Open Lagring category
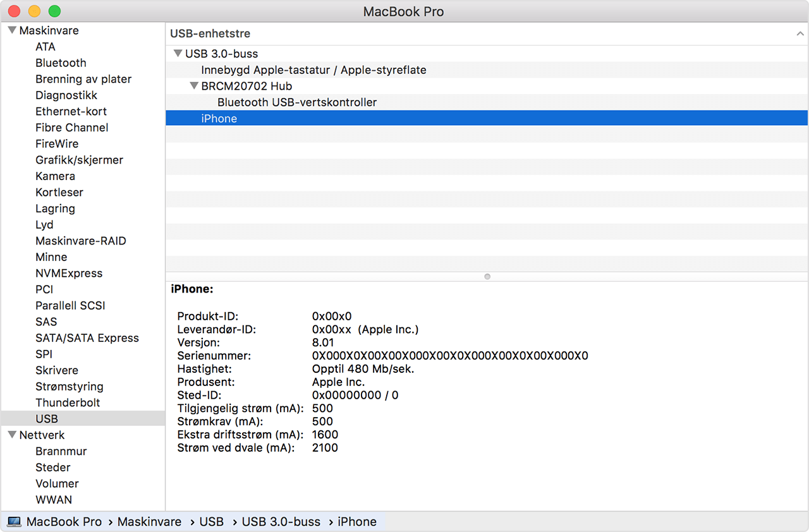The width and height of the screenshot is (809, 532). pos(55,209)
